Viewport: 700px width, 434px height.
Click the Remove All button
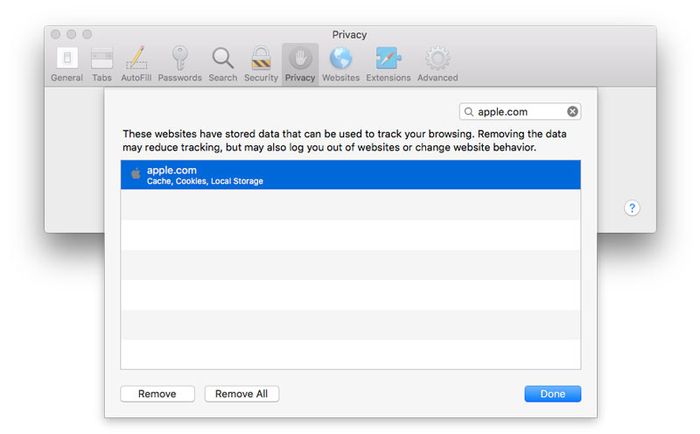click(242, 394)
